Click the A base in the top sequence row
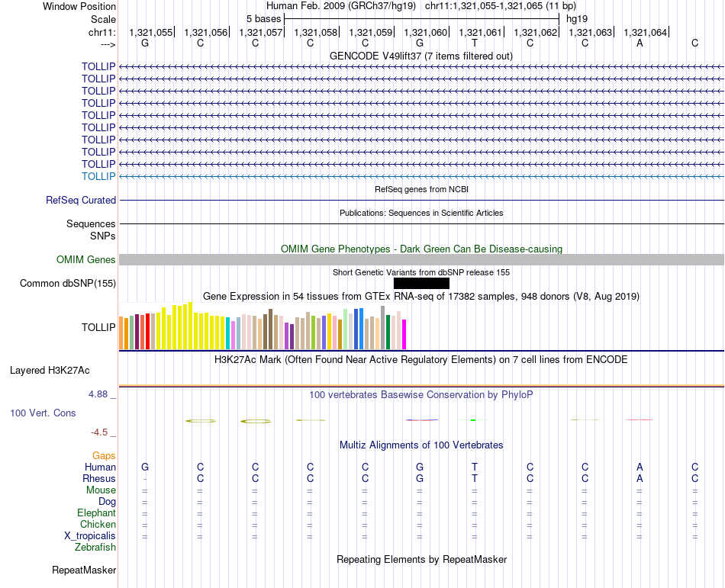The height and width of the screenshot is (588, 725). point(640,43)
